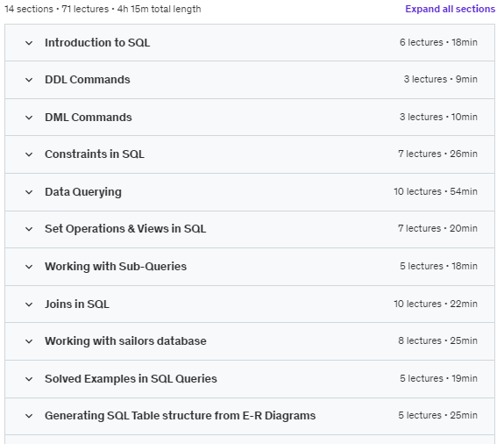
Task: Click '7 lectures • 20min' text
Action: tap(437, 228)
